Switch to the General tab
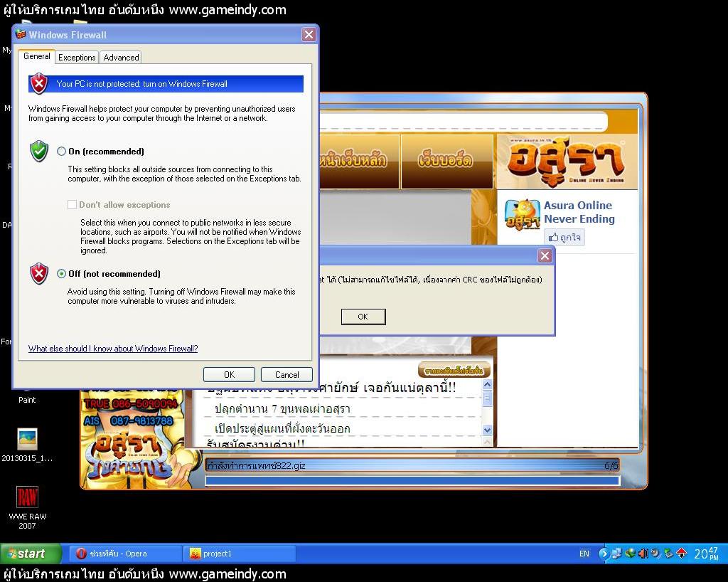The width and height of the screenshot is (728, 582). 37,56
